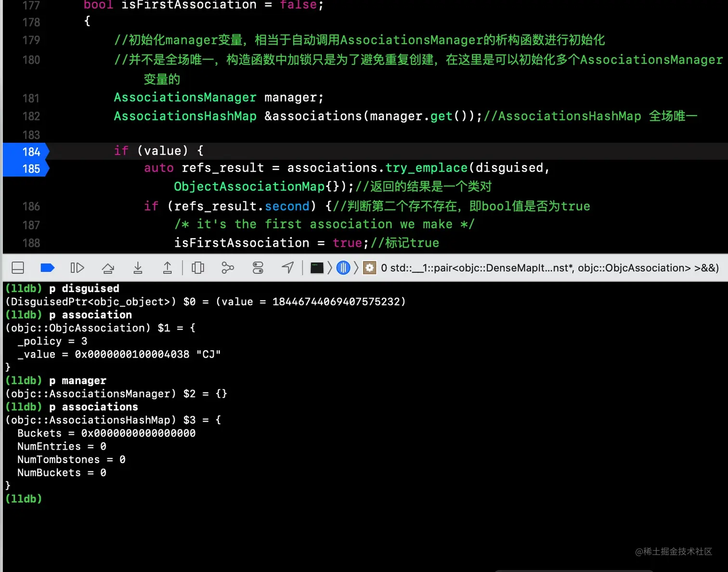Open stack frame '0 std::__1::pair<objc::DenseMapIt...' selector

tap(549, 268)
